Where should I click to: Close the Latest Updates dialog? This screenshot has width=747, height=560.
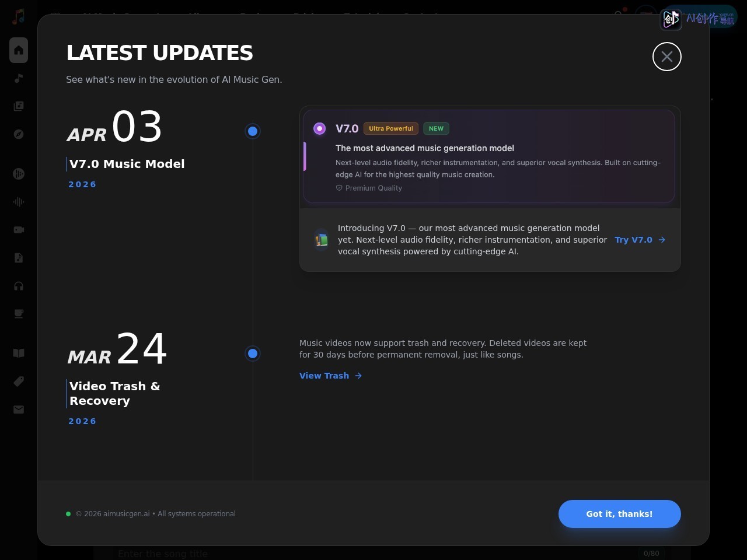click(667, 57)
